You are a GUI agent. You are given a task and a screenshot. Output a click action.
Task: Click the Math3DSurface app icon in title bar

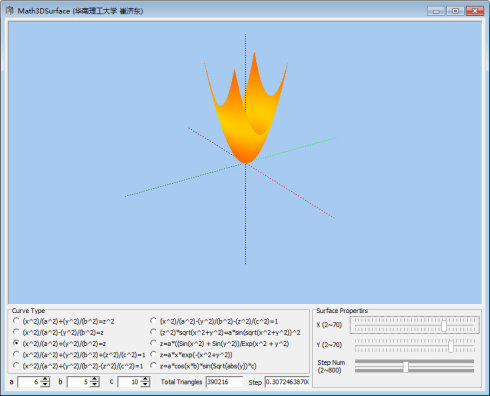10,11
